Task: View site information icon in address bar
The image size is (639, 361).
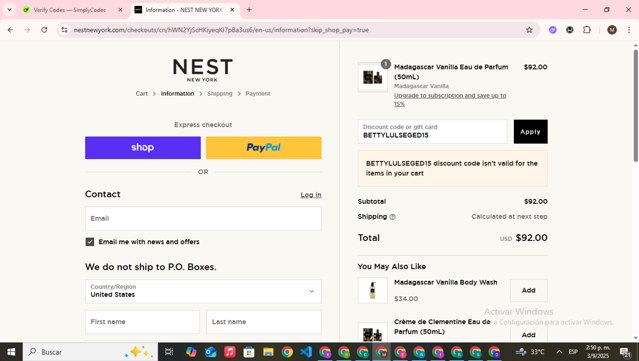Action: (64, 30)
